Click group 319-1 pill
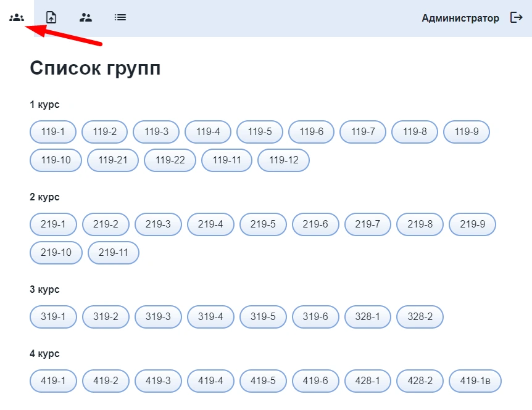 53,317
